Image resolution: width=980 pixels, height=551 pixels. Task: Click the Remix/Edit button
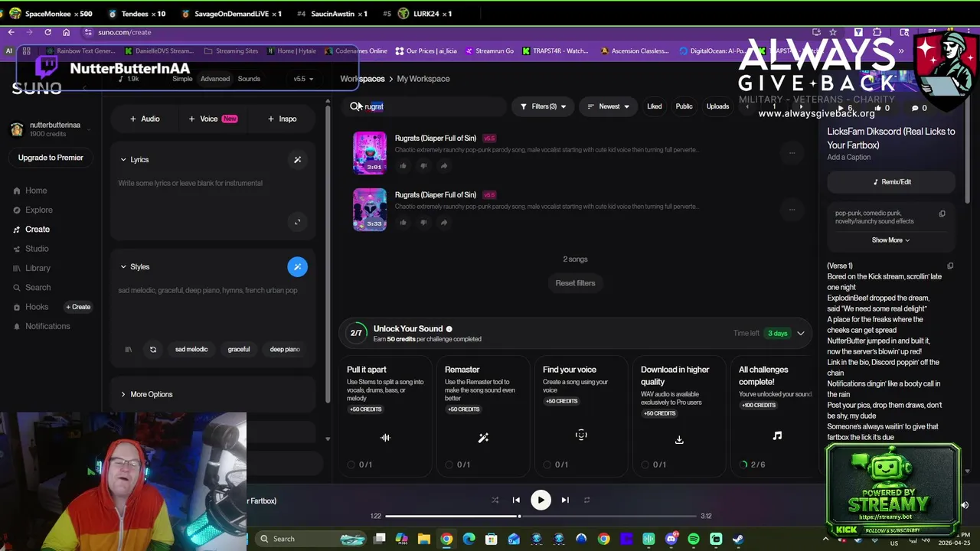pyautogui.click(x=891, y=182)
